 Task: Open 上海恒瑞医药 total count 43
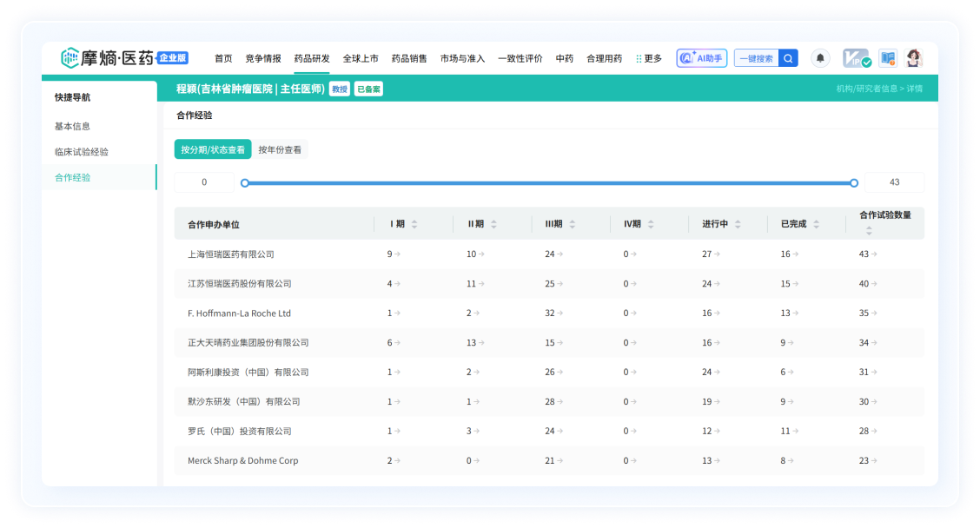[x=868, y=254]
